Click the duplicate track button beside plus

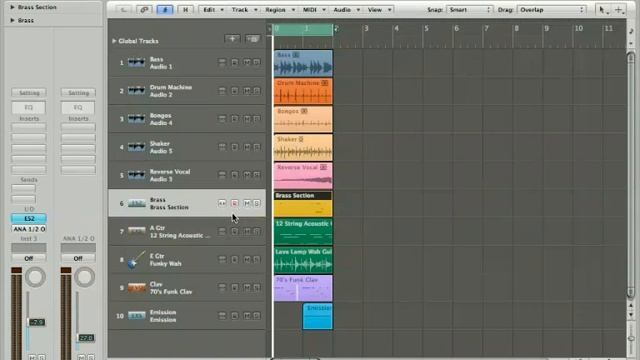253,39
